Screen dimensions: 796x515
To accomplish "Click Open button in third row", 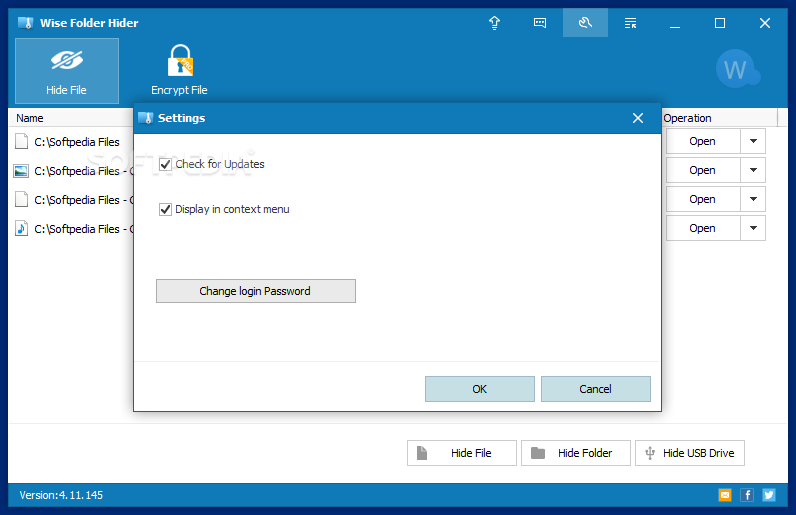I will (x=703, y=199).
